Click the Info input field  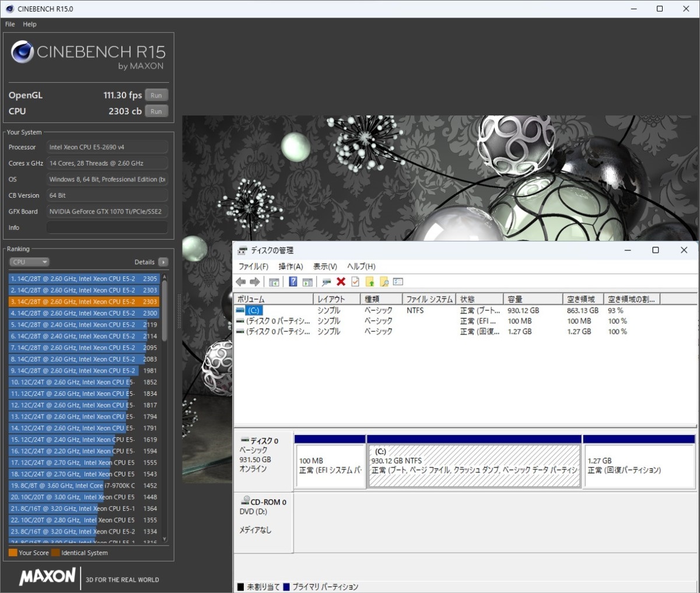click(107, 227)
